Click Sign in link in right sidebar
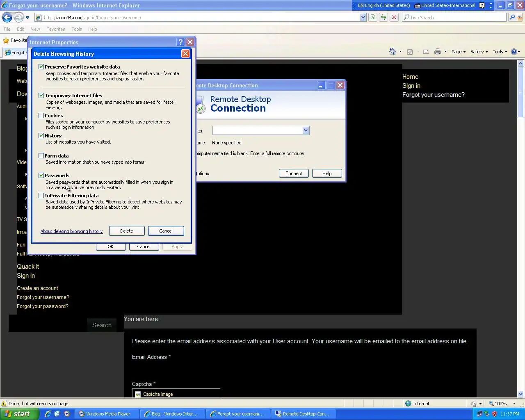 [x=411, y=86]
